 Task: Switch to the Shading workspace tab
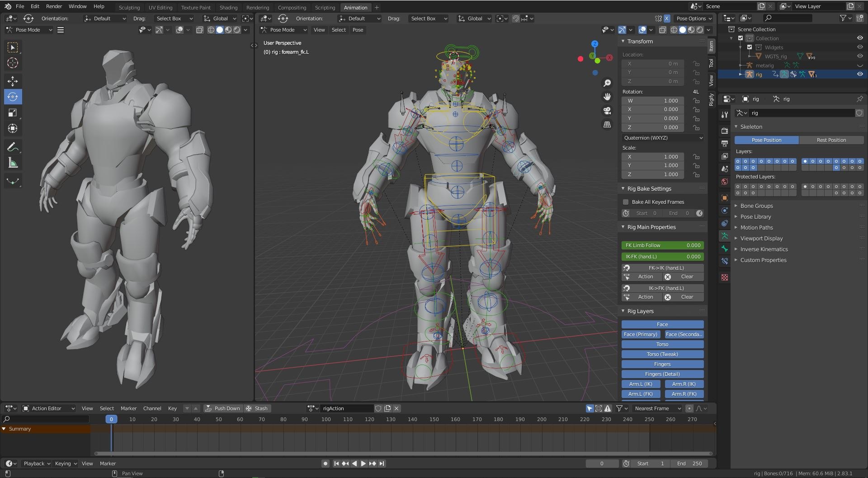[x=228, y=8]
